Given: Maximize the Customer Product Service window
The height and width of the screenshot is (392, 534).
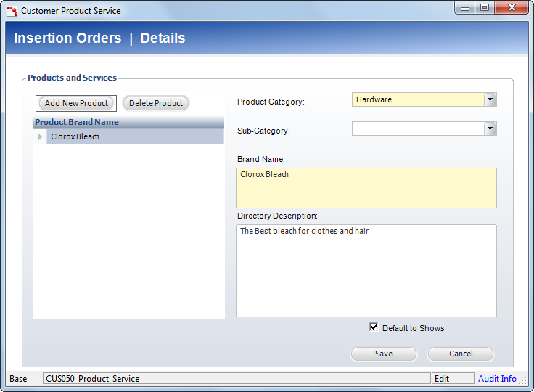Looking at the screenshot, I should [485, 8].
